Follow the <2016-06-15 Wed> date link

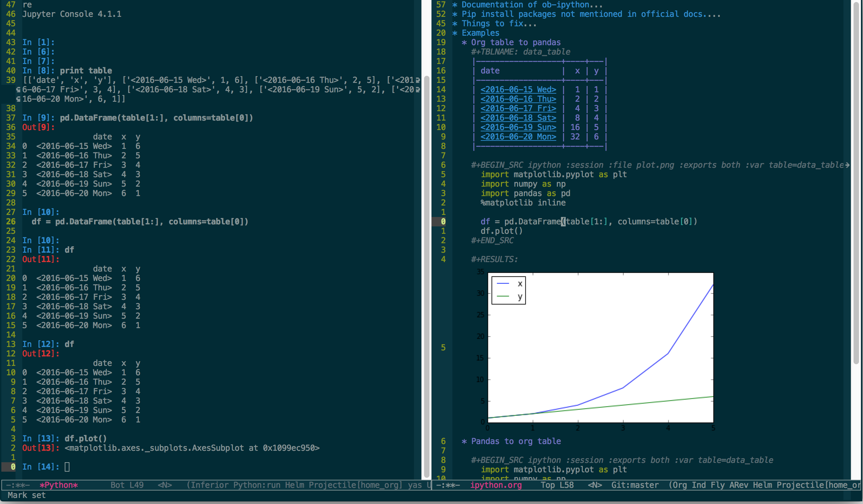coord(518,89)
